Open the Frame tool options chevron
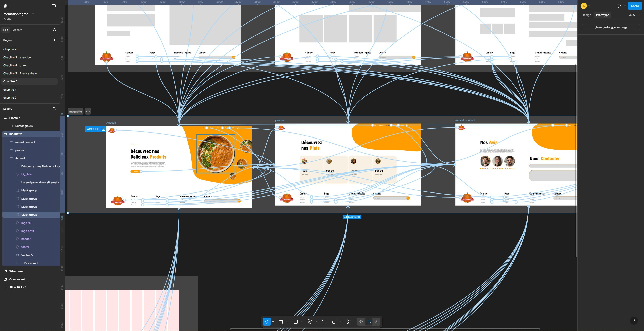The image size is (644, 331). (x=287, y=322)
